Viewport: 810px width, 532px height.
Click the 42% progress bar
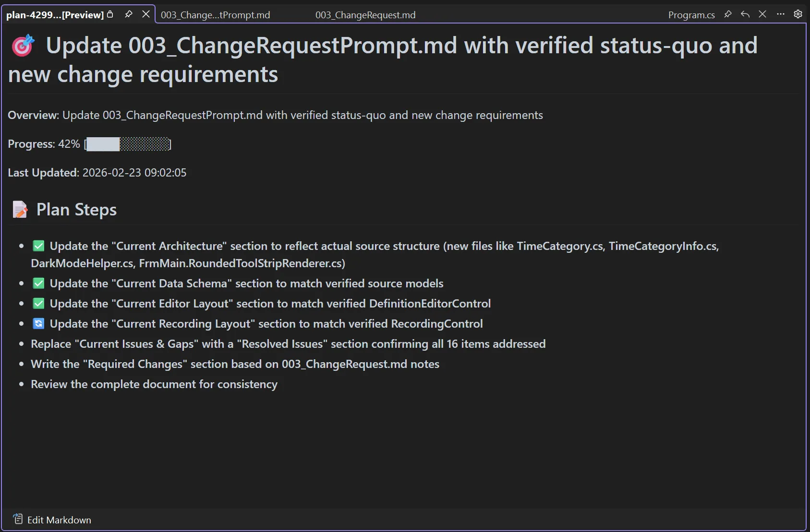coord(127,143)
